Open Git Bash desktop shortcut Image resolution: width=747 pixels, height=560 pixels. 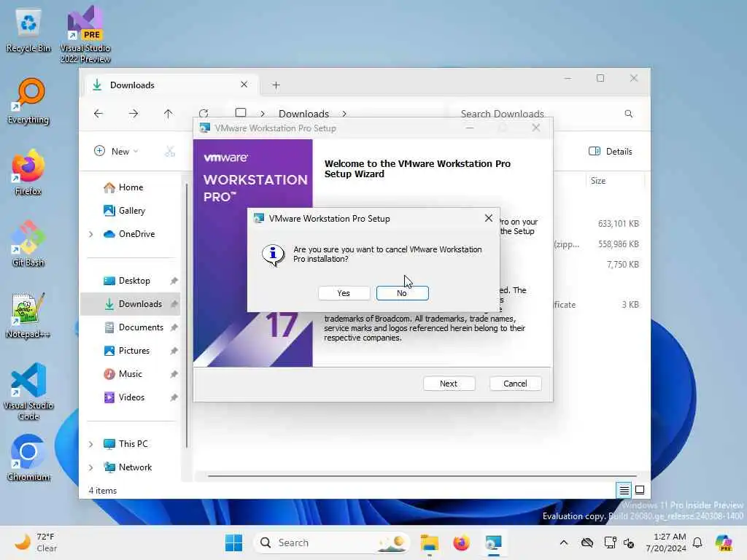point(28,244)
